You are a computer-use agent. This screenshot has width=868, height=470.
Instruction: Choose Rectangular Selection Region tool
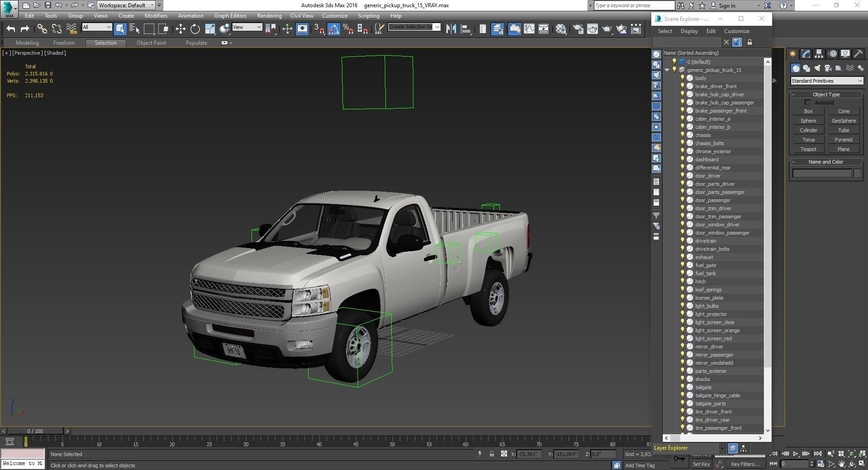149,28
